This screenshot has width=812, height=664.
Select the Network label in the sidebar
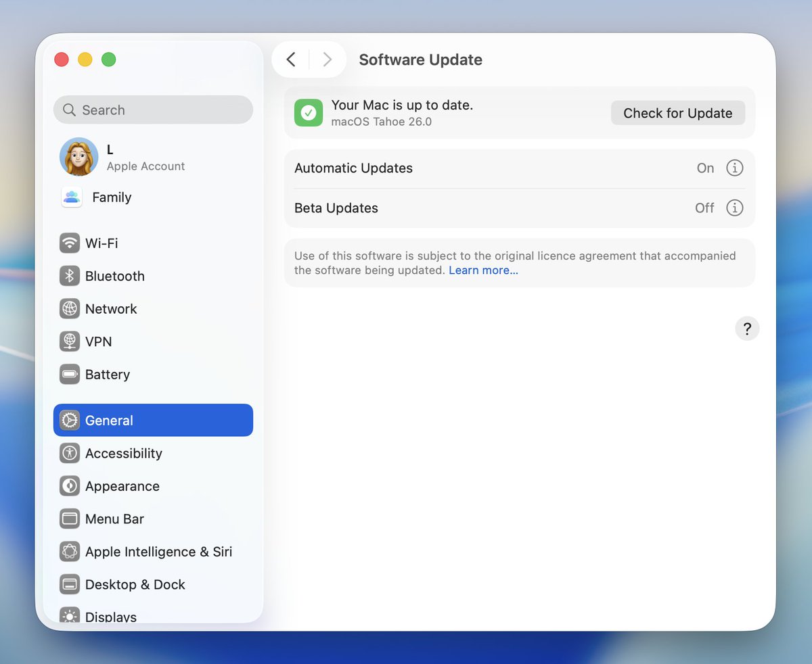point(111,309)
